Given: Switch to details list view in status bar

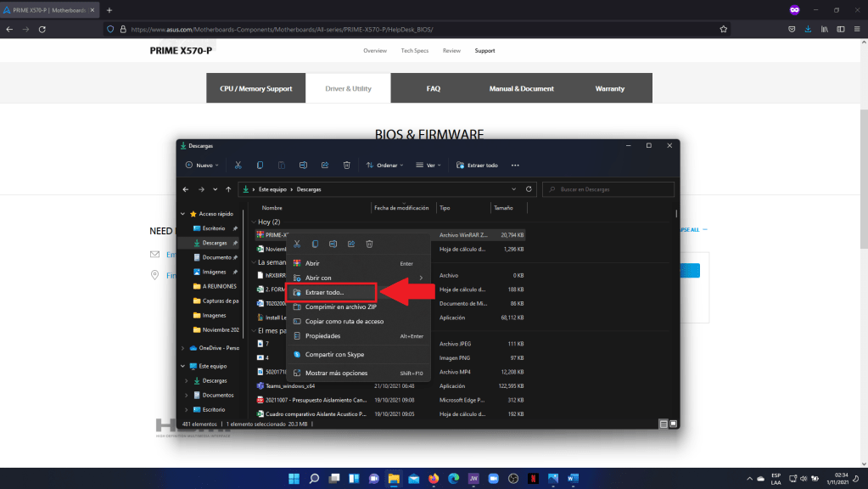Looking at the screenshot, I should (664, 423).
